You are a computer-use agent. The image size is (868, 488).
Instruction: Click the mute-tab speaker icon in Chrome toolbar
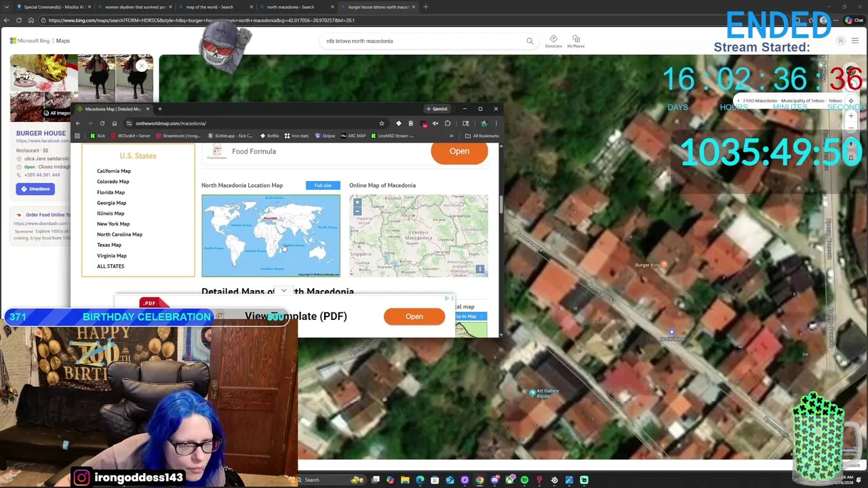(435, 123)
